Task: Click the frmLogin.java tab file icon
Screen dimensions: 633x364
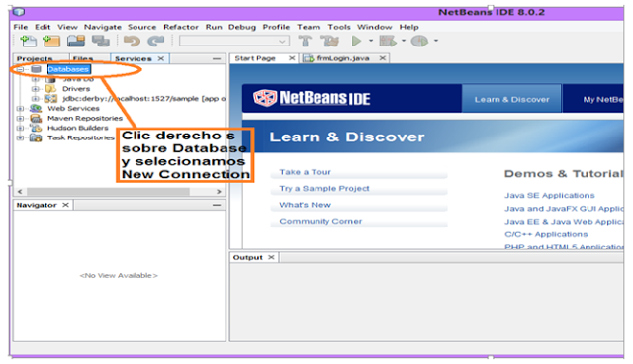Action: tap(309, 59)
